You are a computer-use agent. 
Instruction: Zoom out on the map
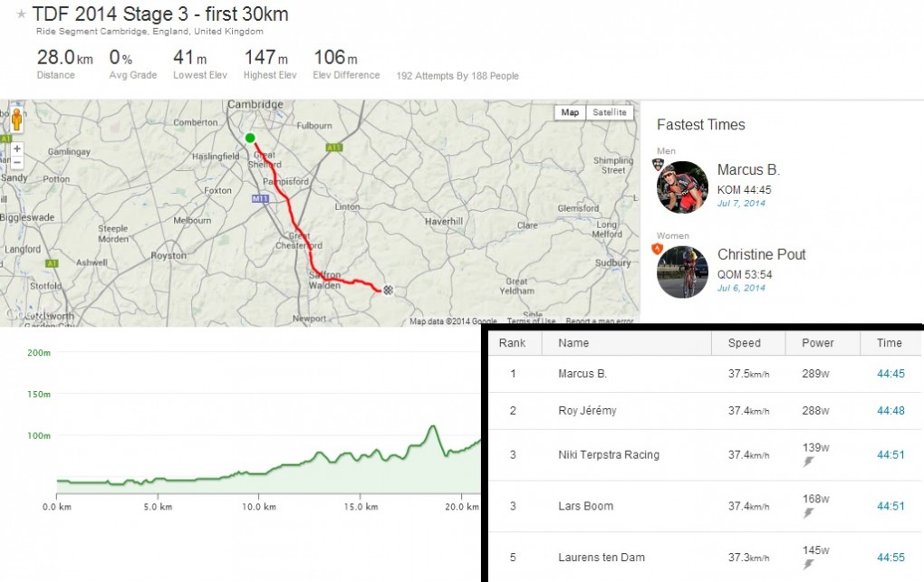click(17, 162)
